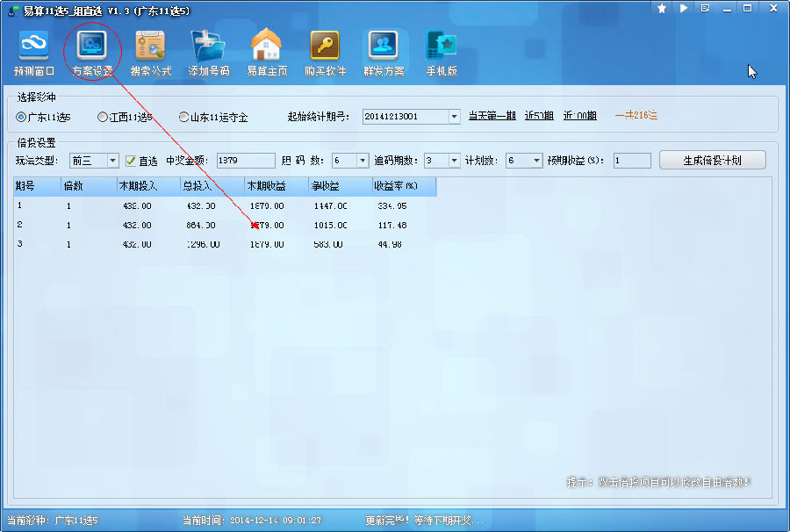Open the 预测窗口 prediction window icon
Screen dimensions: 790x532
pyautogui.click(x=34, y=53)
